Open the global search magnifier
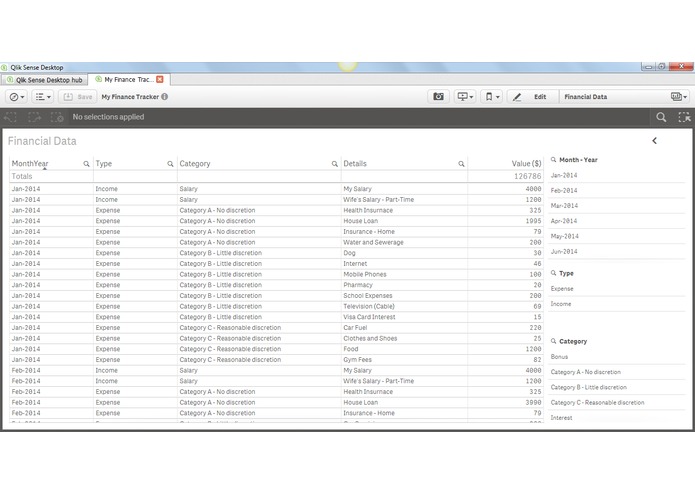Screen dimensions: 695x494 coord(661,117)
